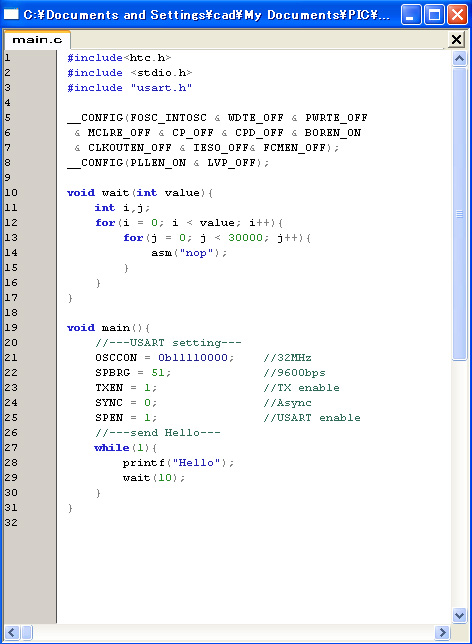Screen dimensions: 472x644
Task: Close the window with red X
Action: click(457, 15)
